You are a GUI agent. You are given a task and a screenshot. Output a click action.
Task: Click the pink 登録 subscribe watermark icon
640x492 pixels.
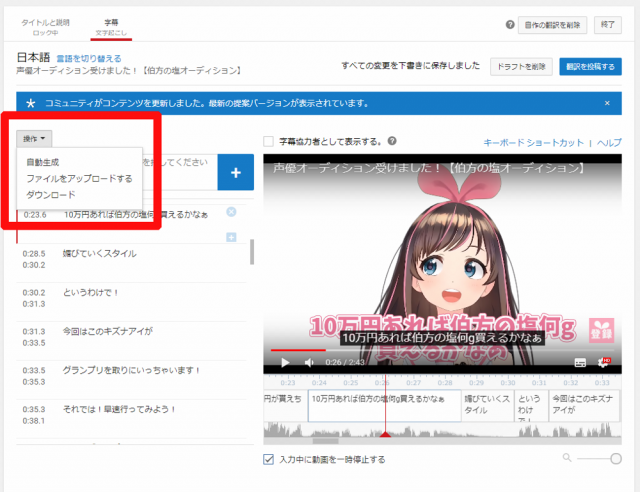coord(601,331)
